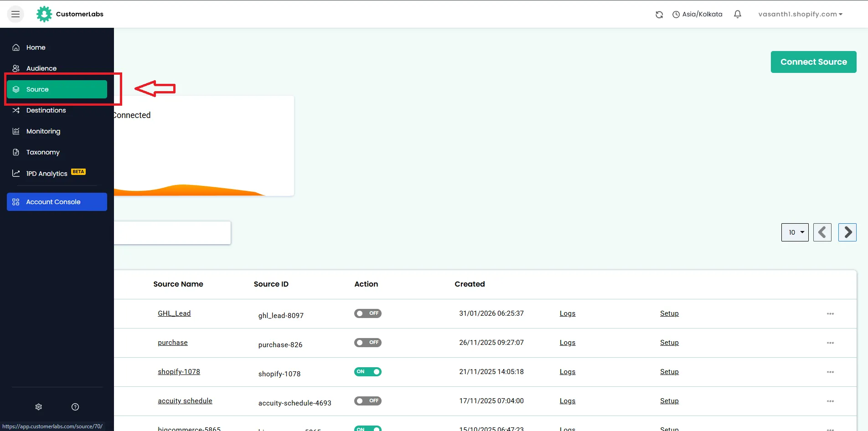
Task: Open Taxonomy in sidebar
Action: pyautogui.click(x=57, y=152)
